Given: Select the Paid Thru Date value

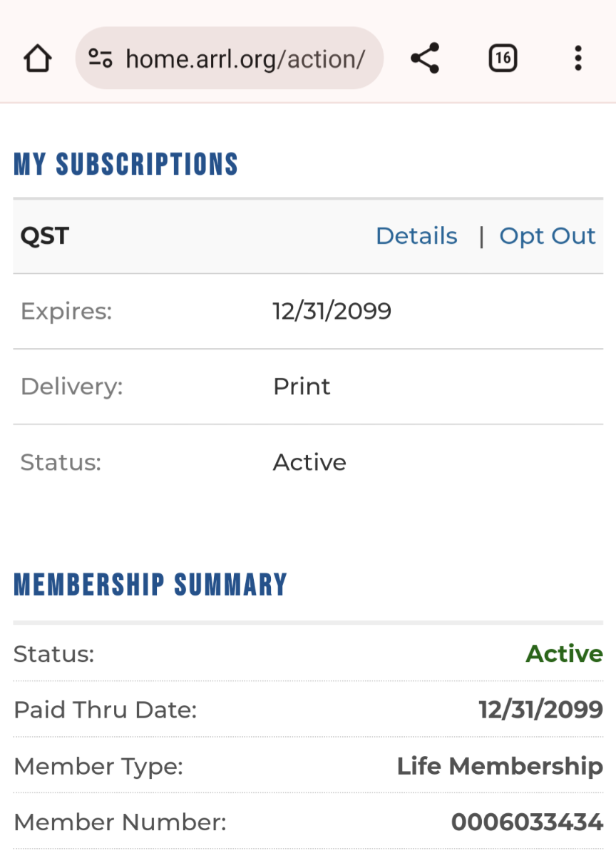Looking at the screenshot, I should (541, 710).
